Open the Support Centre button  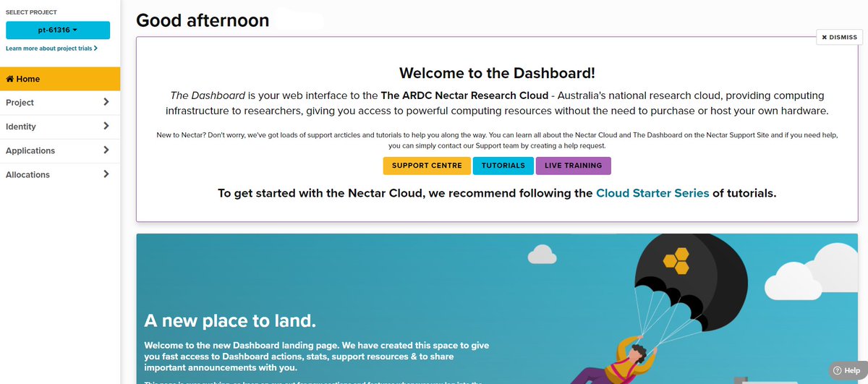pos(427,166)
